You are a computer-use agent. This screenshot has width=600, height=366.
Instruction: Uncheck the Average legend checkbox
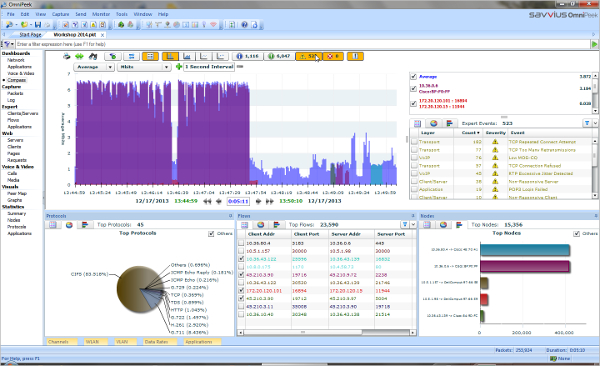tap(413, 77)
